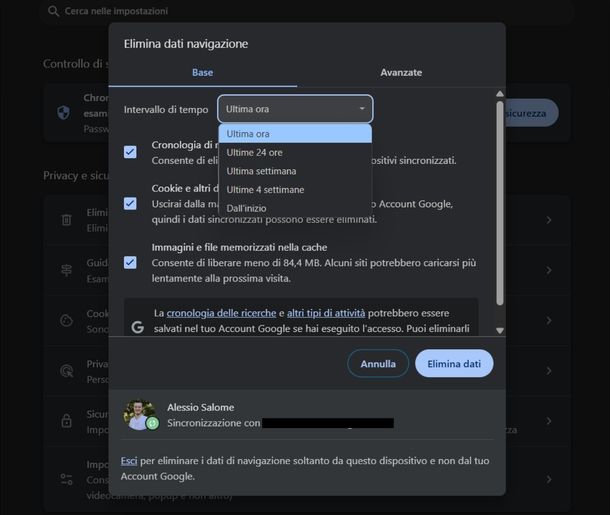
Task: Click Alessio Salome profile avatar
Action: pyautogui.click(x=138, y=415)
